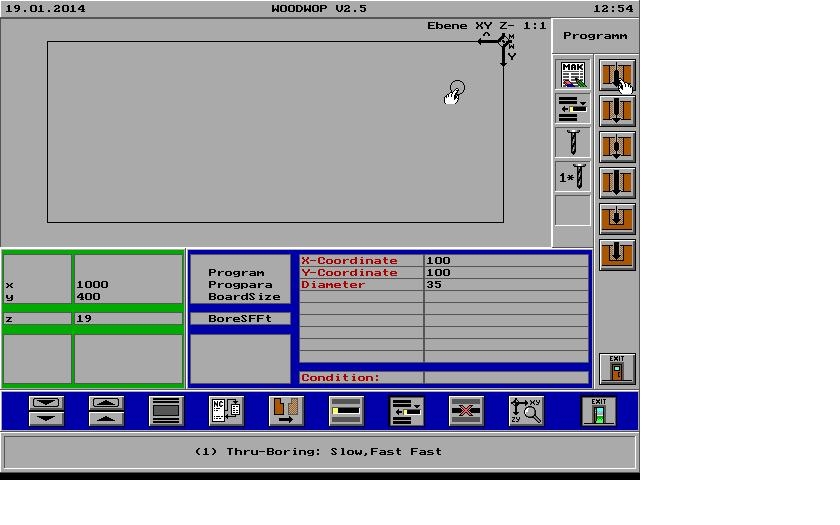Click the boxed up-arrow page button
840x525 pixels.
tap(106, 403)
